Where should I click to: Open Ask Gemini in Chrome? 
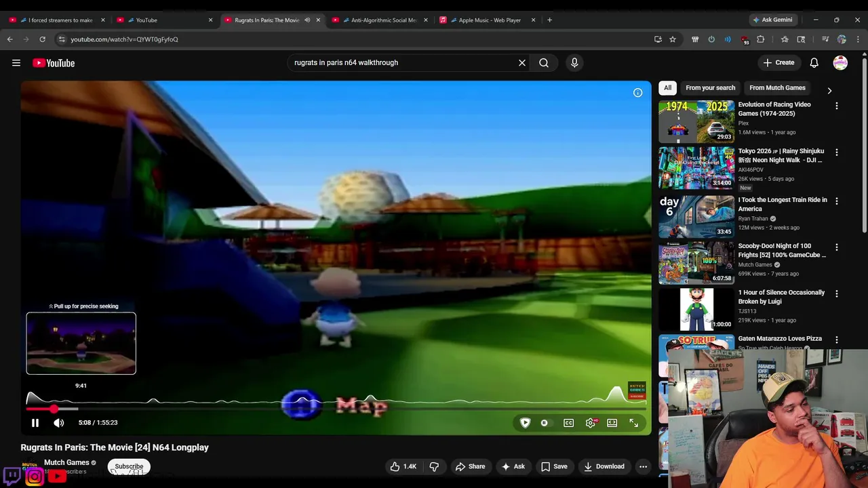(772, 20)
